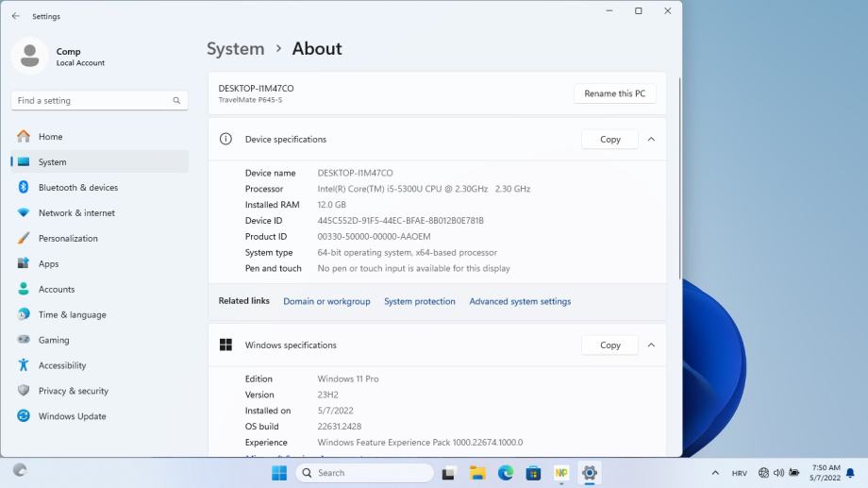Screen dimensions: 868x488
Task: Click the back arrow in Settings
Action: coord(15,16)
